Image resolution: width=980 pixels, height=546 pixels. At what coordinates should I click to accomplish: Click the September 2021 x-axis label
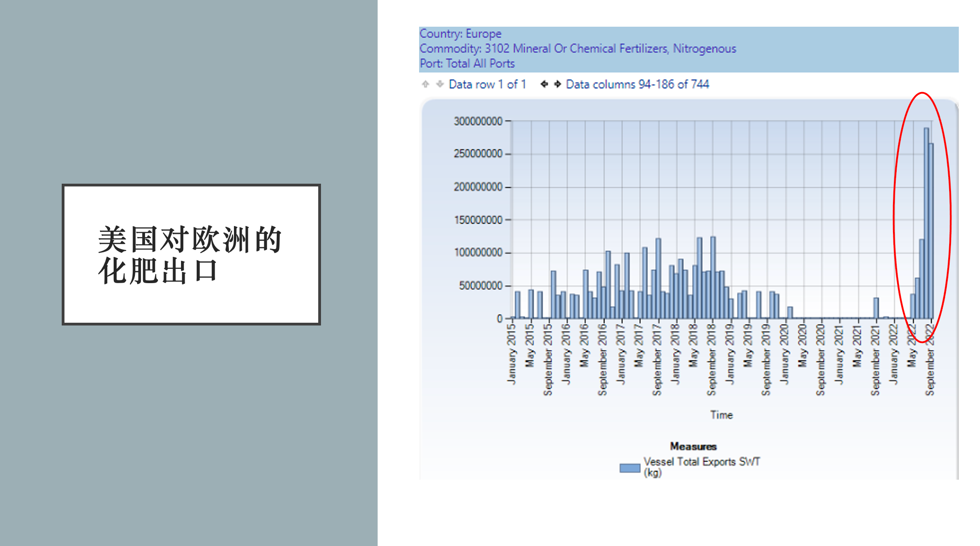click(875, 360)
